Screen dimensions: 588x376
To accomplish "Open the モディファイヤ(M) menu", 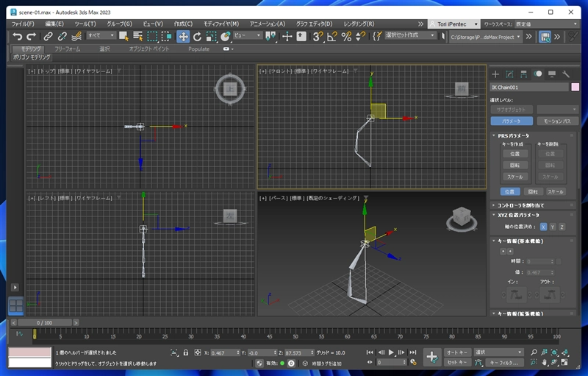I will [x=221, y=24].
